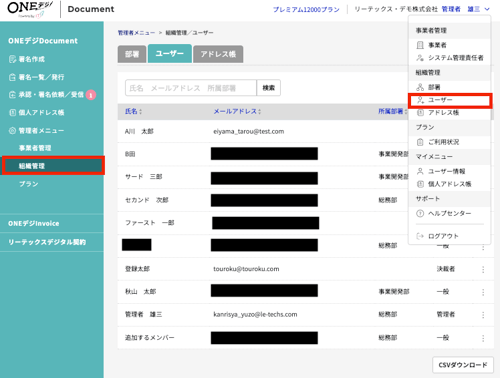
Task: Click the 管理者メニュー gear icon in sidebar
Action: coord(12,131)
